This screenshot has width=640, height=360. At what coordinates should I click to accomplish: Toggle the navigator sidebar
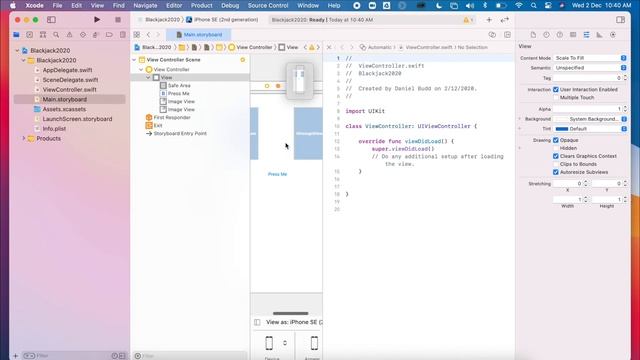[x=51, y=20]
